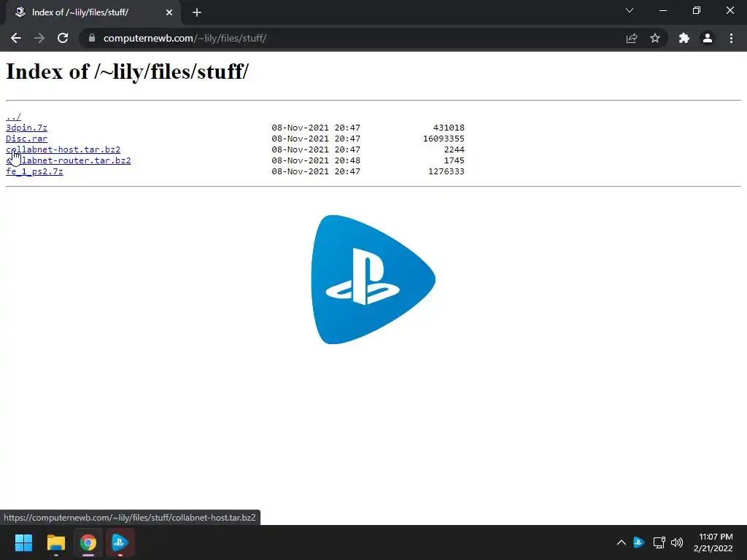
Task: Click the padlock site info icon
Action: [x=92, y=38]
